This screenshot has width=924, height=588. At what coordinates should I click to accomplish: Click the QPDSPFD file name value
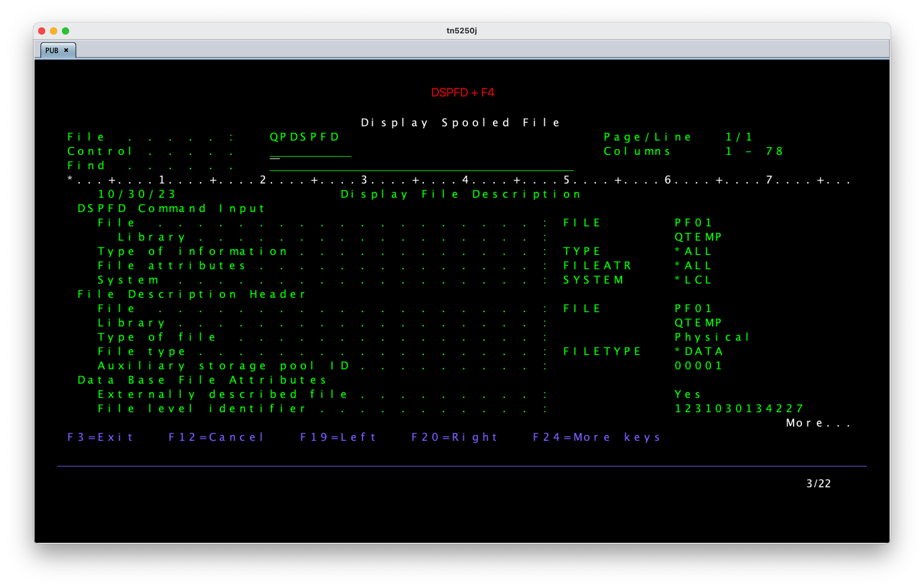coord(304,137)
